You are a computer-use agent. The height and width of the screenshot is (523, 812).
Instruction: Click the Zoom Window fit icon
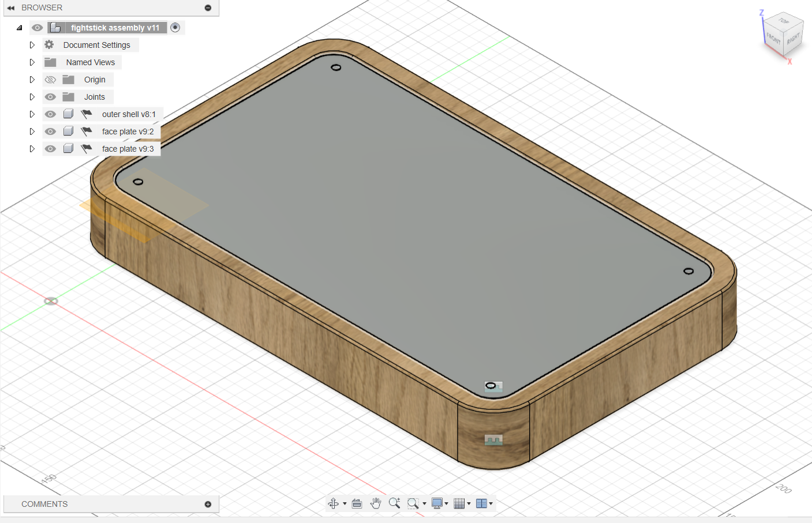(413, 503)
